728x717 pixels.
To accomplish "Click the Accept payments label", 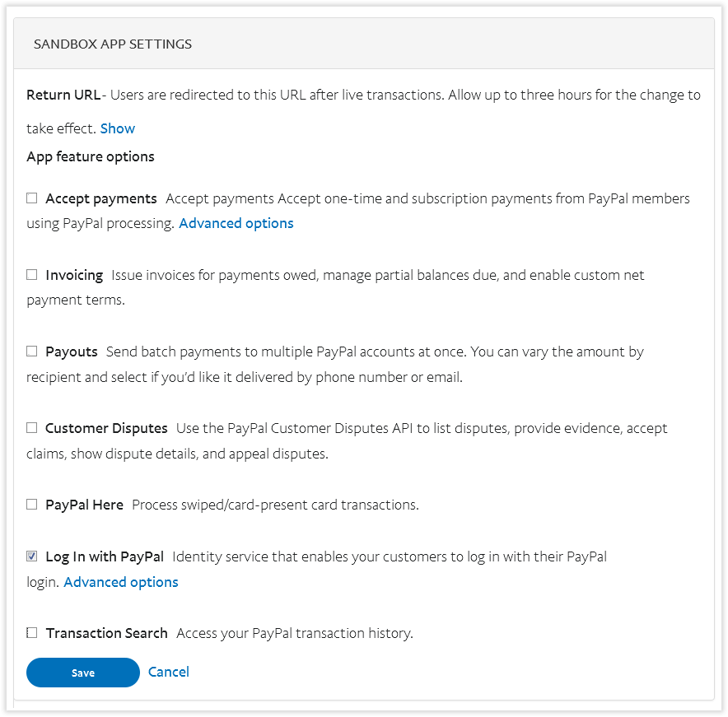I will tap(101, 198).
